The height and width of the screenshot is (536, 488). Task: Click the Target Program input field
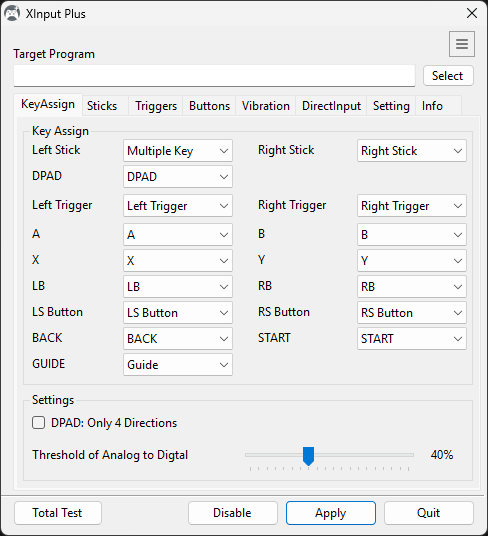point(214,76)
